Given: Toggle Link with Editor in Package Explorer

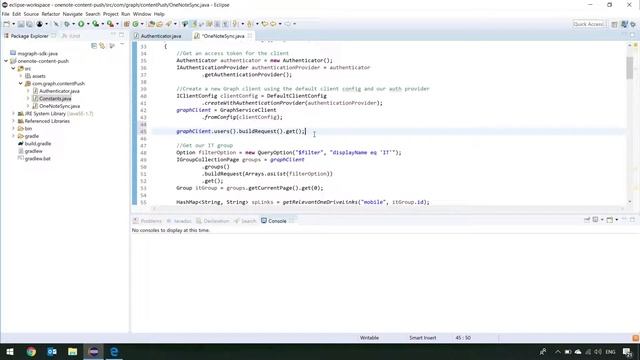Looking at the screenshot, I should click(x=102, y=46).
